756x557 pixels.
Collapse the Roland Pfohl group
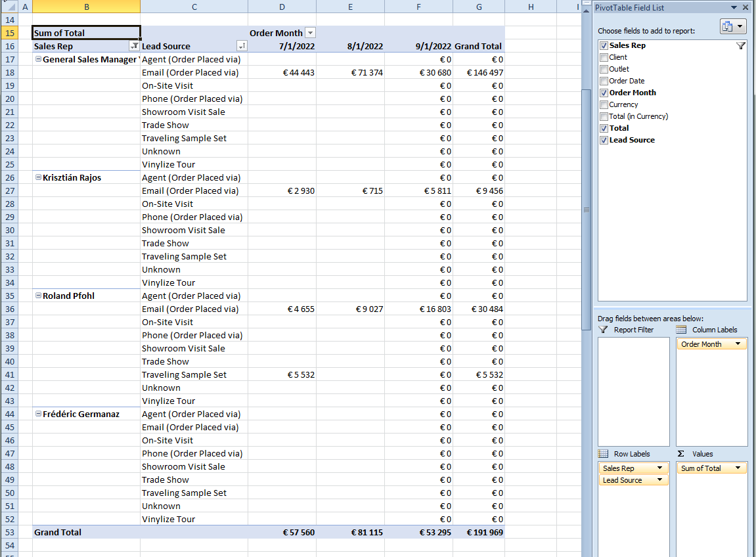(x=38, y=296)
